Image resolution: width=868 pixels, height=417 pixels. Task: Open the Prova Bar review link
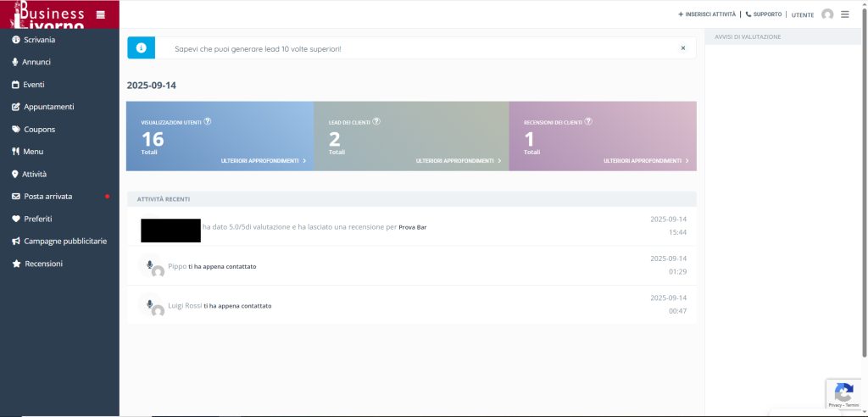pyautogui.click(x=413, y=227)
